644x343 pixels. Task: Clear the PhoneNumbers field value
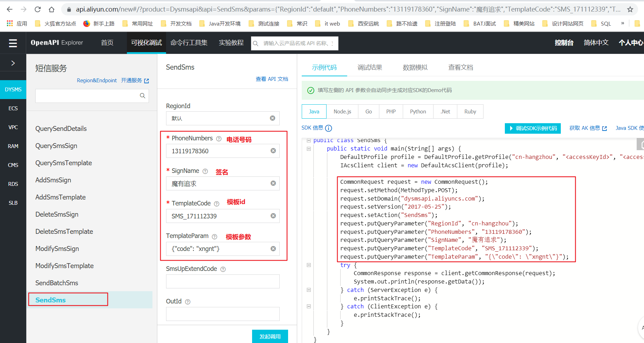pos(273,151)
